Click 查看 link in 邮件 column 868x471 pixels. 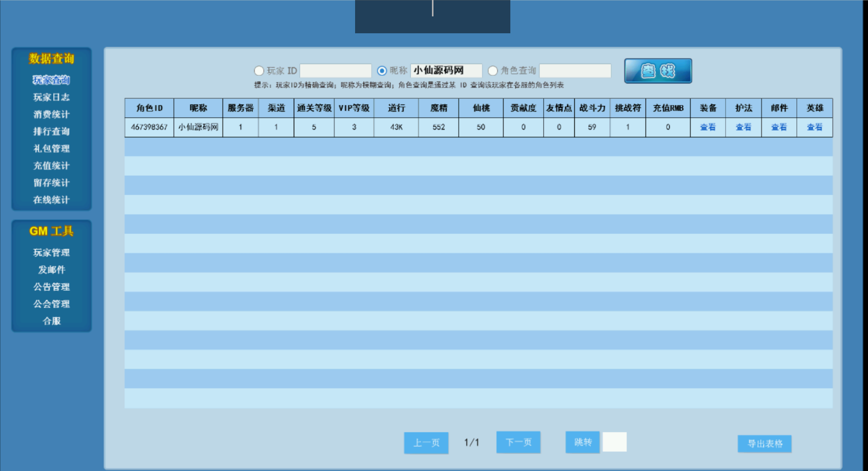pyautogui.click(x=779, y=127)
